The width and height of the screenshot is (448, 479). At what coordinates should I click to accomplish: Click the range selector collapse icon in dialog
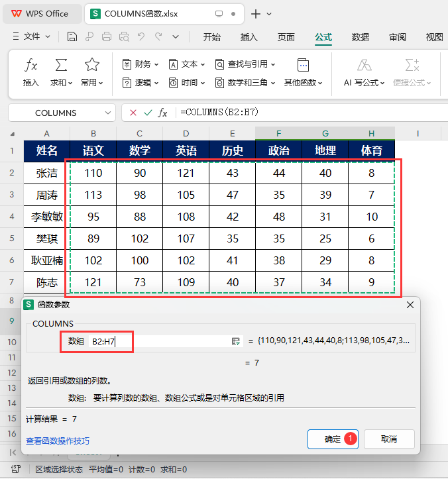click(x=236, y=341)
